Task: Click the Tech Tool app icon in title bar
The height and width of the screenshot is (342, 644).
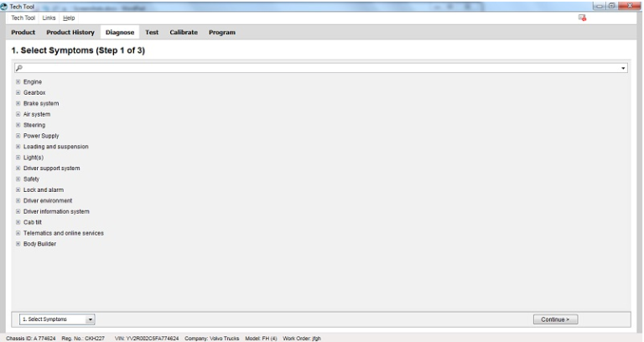Action: [x=5, y=6]
